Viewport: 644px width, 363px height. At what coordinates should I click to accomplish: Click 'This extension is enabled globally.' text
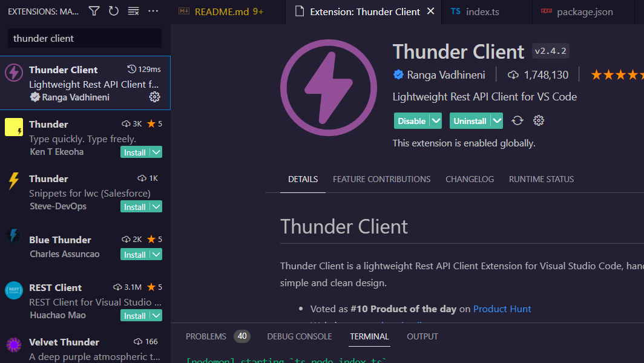pos(464,143)
